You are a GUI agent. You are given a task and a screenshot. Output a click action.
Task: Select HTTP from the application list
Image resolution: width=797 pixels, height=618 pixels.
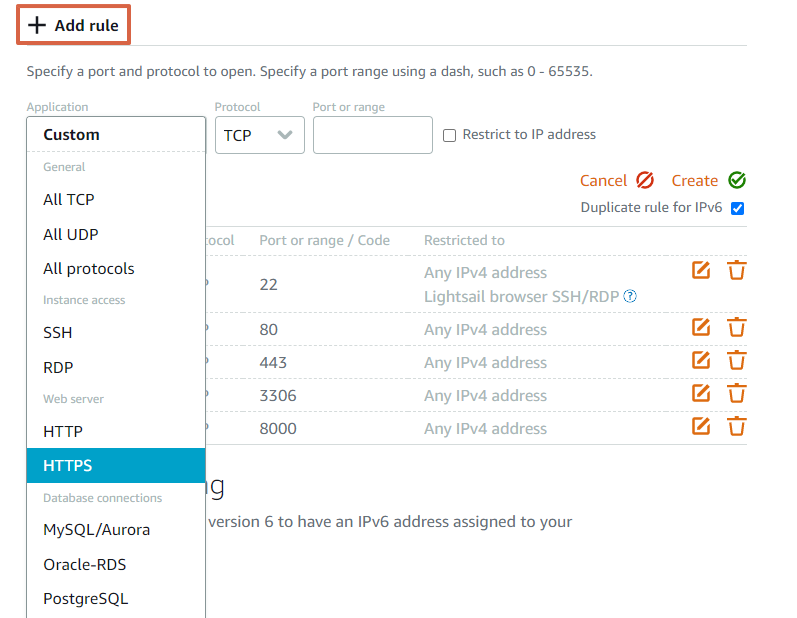click(x=116, y=431)
